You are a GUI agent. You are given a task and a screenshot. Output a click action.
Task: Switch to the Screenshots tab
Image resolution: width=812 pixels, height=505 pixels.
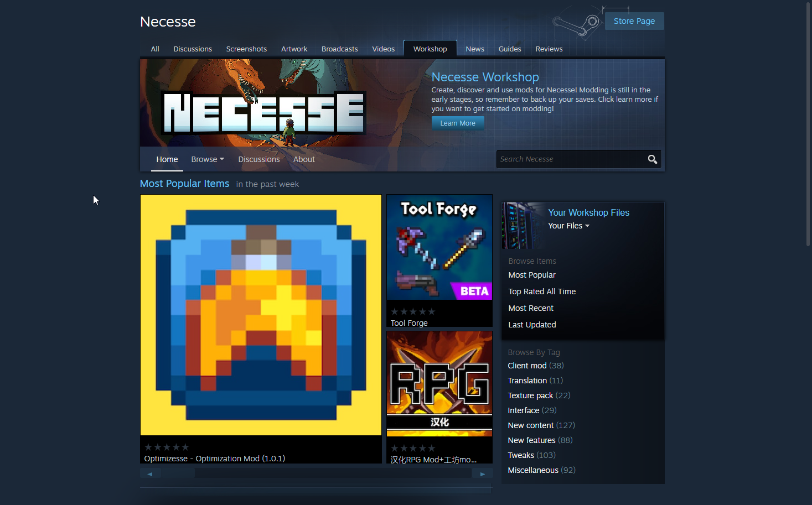[246, 49]
